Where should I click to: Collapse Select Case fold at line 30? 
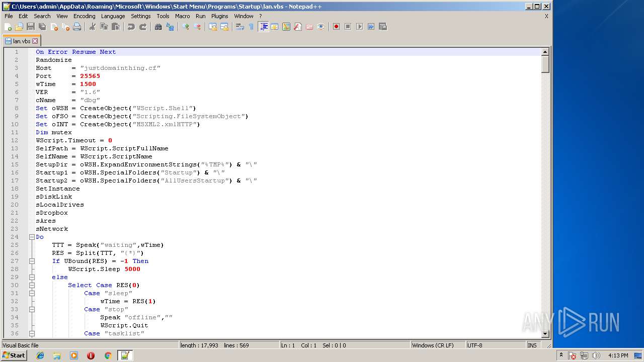(x=32, y=285)
